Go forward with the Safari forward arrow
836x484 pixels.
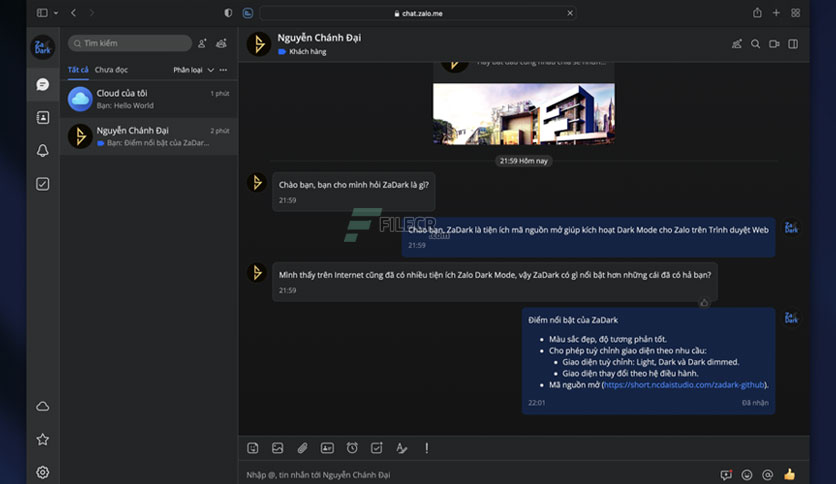click(92, 13)
